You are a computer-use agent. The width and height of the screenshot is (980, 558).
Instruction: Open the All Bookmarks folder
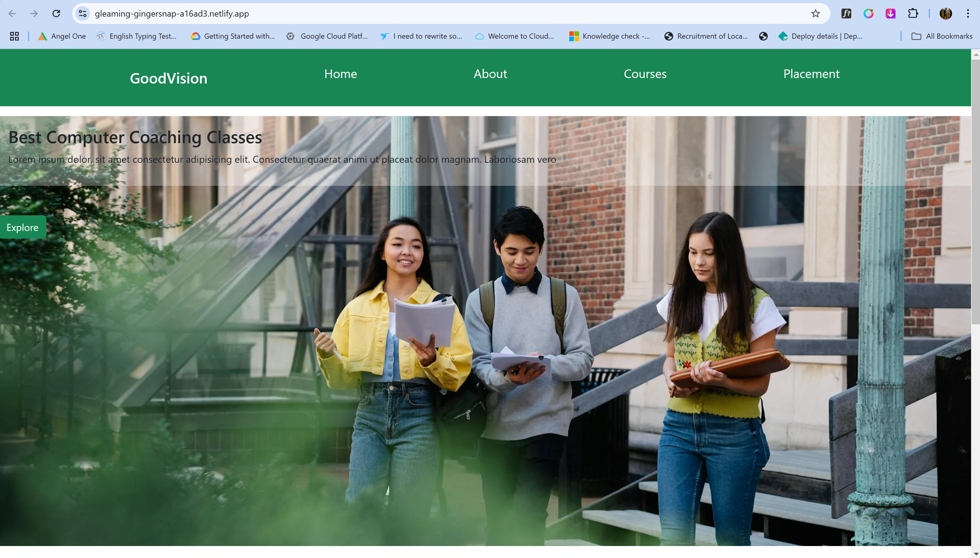point(942,36)
